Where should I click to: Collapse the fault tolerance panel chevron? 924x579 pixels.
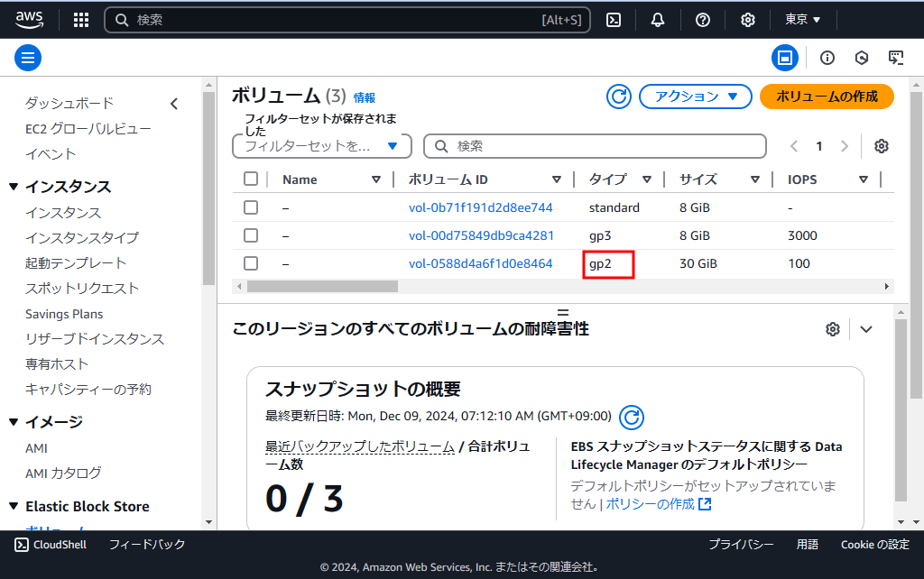tap(865, 329)
